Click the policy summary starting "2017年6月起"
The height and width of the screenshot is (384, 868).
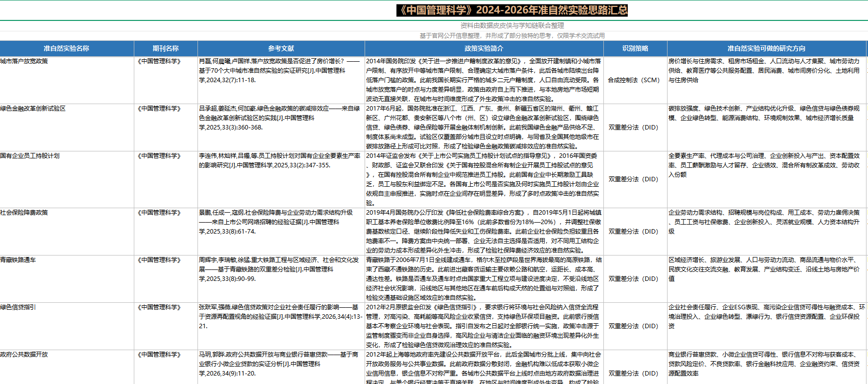[483, 128]
